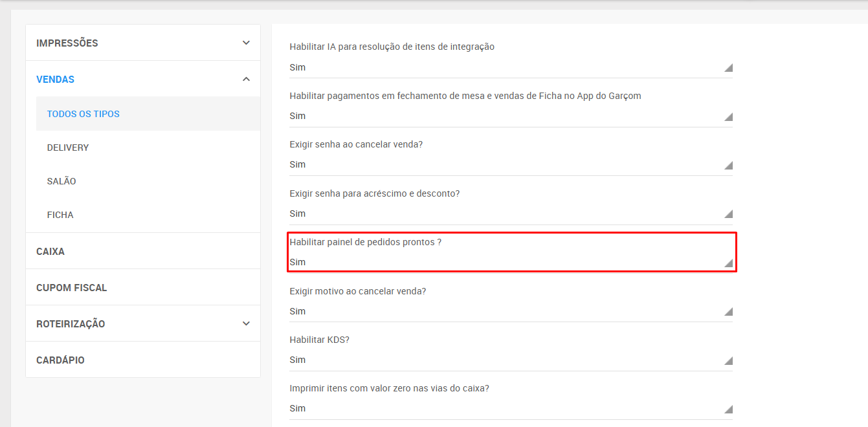868x427 pixels.
Task: Open the Cardápio settings section
Action: [x=60, y=360]
